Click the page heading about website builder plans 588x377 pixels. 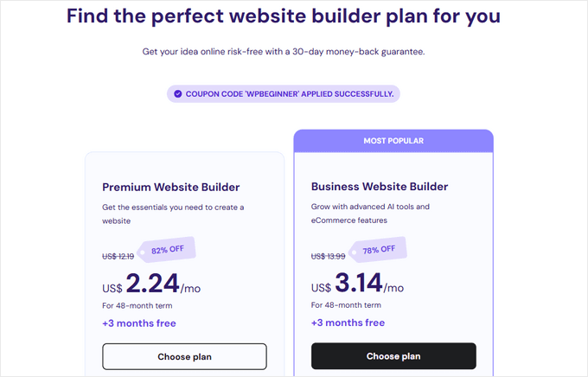click(x=284, y=16)
